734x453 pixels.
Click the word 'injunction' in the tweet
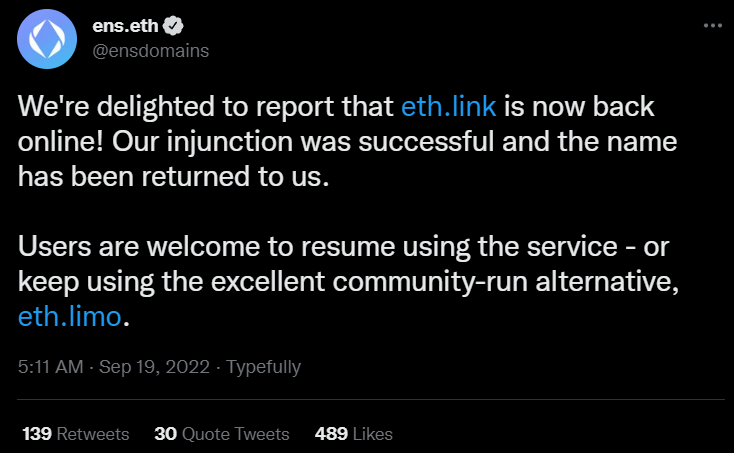click(x=229, y=142)
